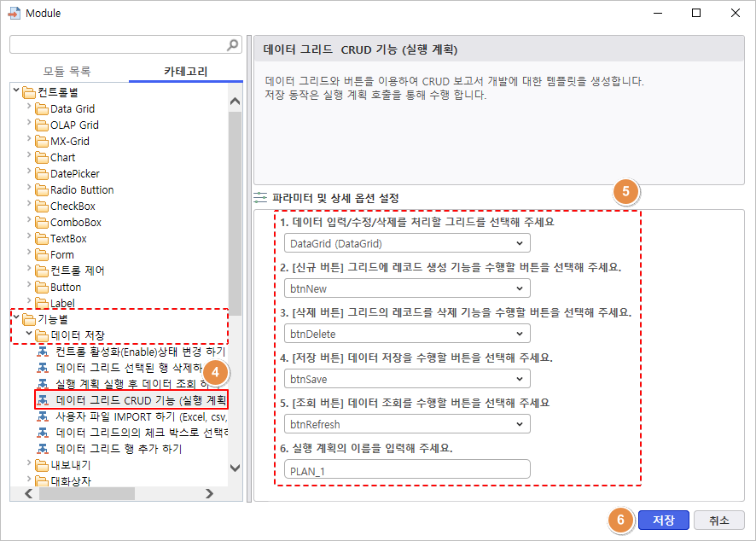The height and width of the screenshot is (541, 756).
Task: Click module icon for 데이터 그리드 선택된 행 삭제
Action: coord(43,368)
